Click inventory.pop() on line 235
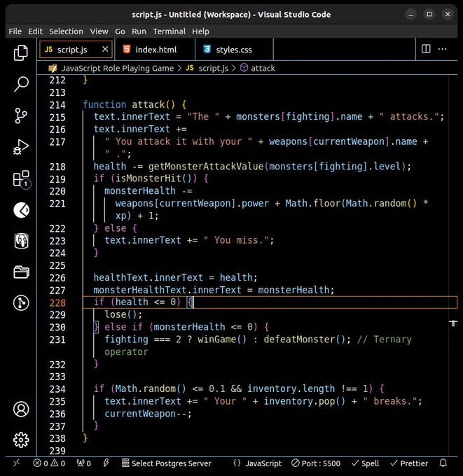Screen dimensions: 463x476 click(305, 401)
